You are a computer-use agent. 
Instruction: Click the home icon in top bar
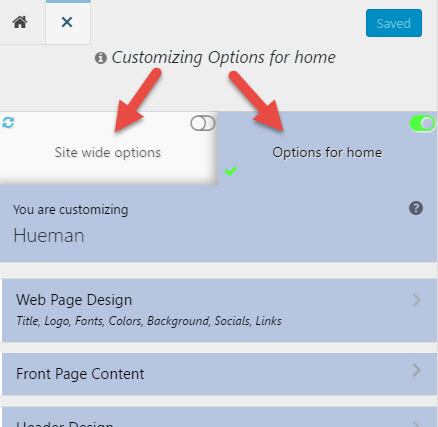coord(20,22)
